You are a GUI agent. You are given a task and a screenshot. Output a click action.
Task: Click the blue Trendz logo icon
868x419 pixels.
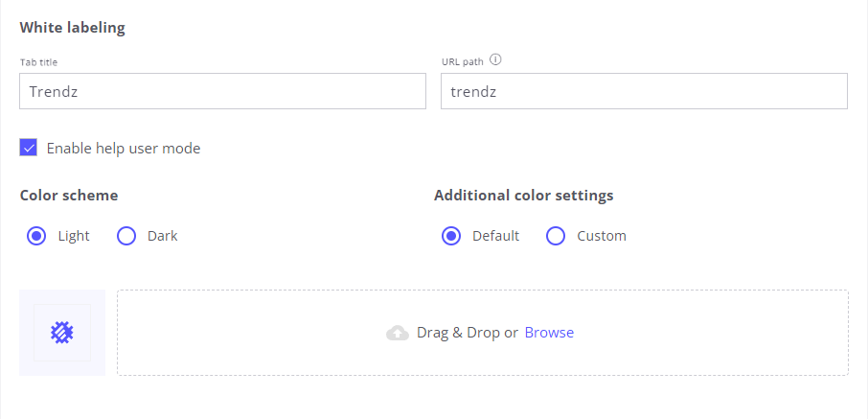[x=62, y=333]
